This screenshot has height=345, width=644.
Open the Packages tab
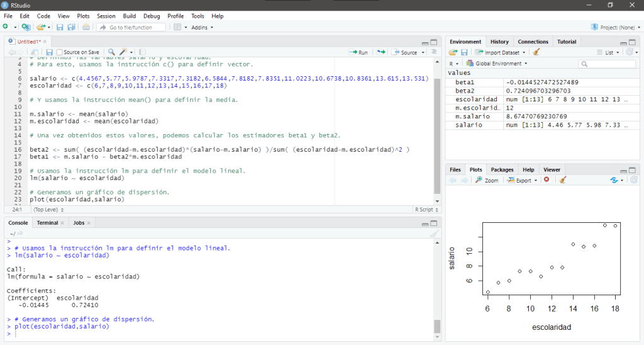pos(502,169)
